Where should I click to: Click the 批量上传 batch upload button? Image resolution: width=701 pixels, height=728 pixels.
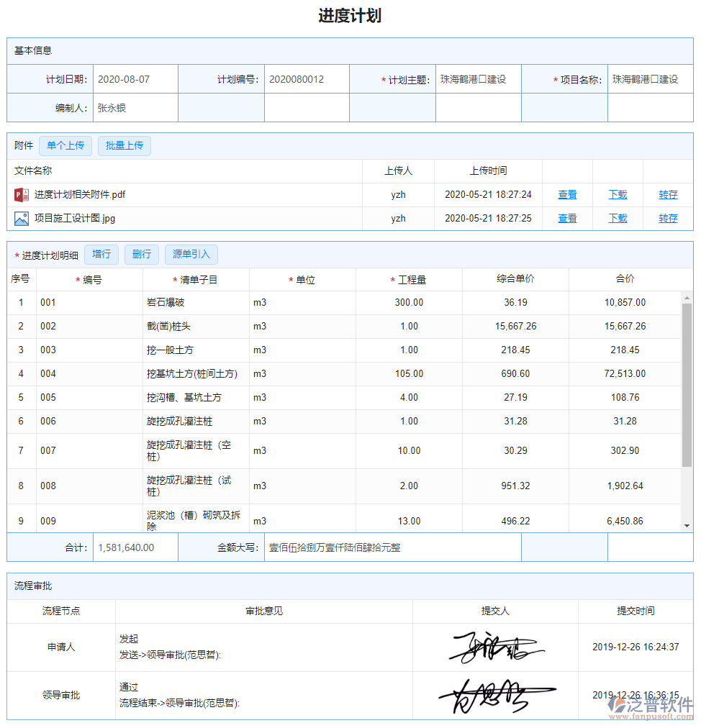[x=124, y=145]
